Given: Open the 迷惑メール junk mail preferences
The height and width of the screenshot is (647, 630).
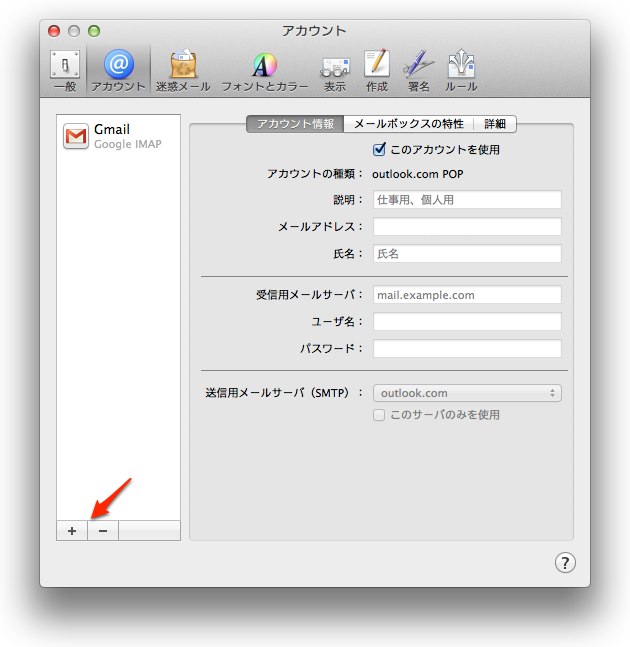Looking at the screenshot, I should pos(183,70).
